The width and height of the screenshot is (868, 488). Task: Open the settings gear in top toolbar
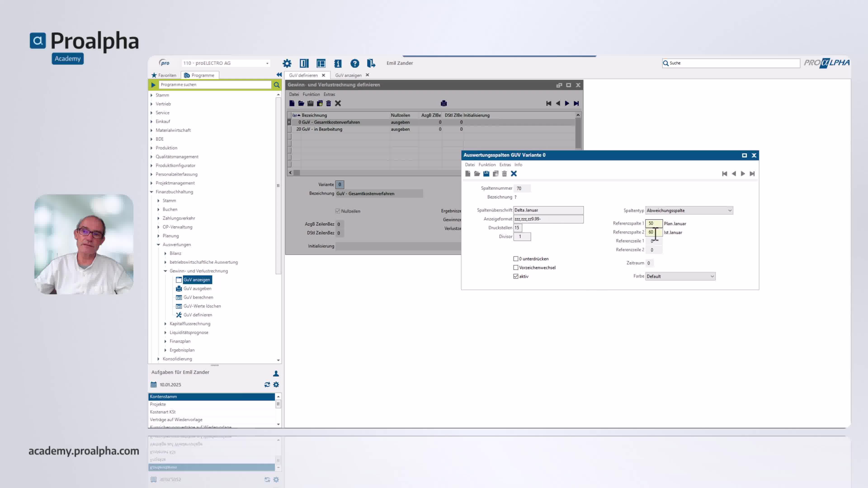[287, 63]
